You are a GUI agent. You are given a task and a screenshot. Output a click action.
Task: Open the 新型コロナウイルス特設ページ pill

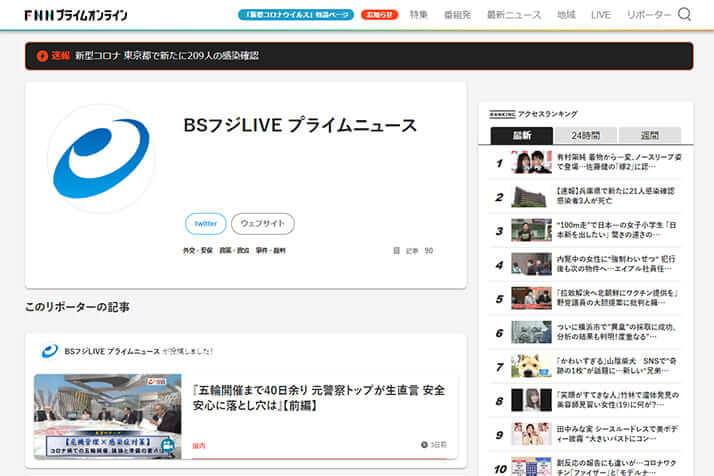(296, 15)
